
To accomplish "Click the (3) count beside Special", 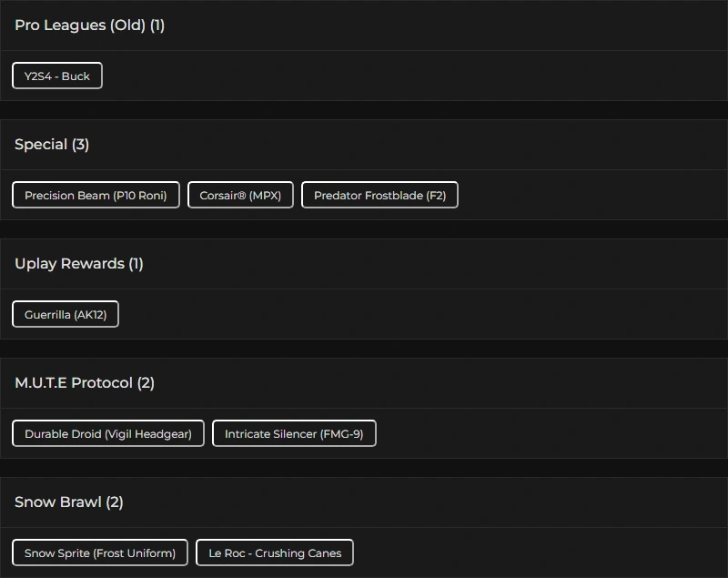I will [x=80, y=145].
